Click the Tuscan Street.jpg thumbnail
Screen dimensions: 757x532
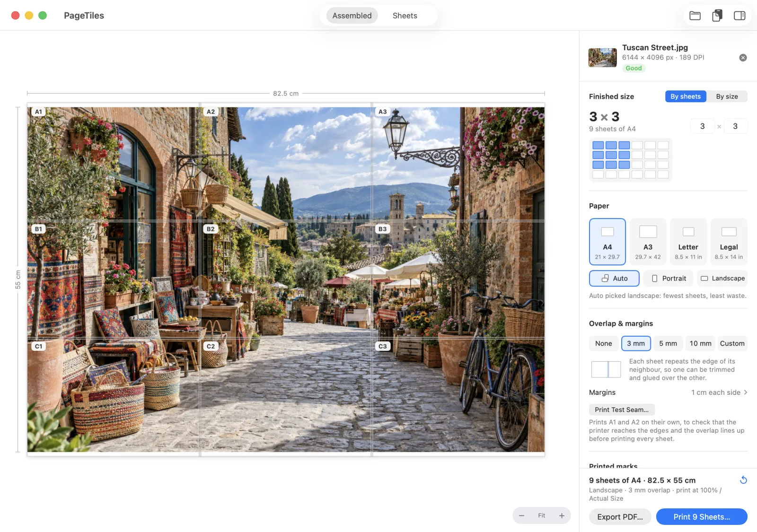pos(603,58)
